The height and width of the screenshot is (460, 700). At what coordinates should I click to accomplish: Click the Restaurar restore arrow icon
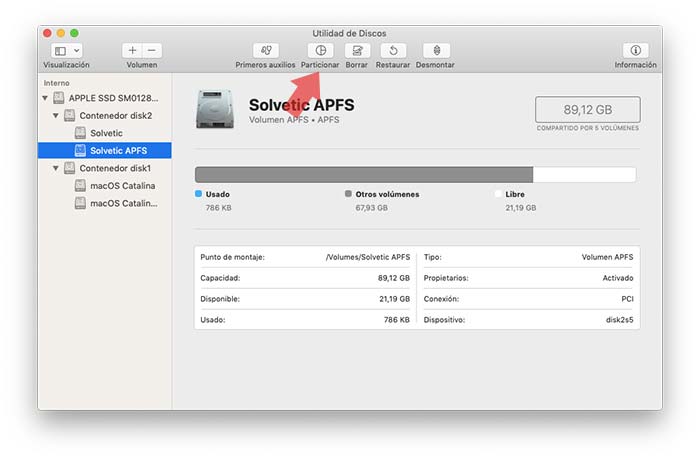coord(393,50)
